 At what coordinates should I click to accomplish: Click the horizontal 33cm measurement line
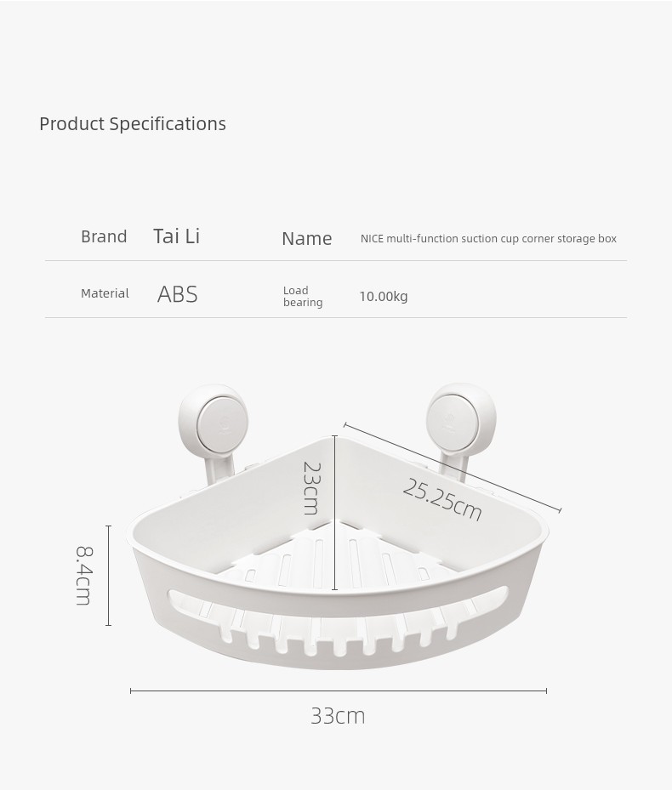click(x=339, y=691)
